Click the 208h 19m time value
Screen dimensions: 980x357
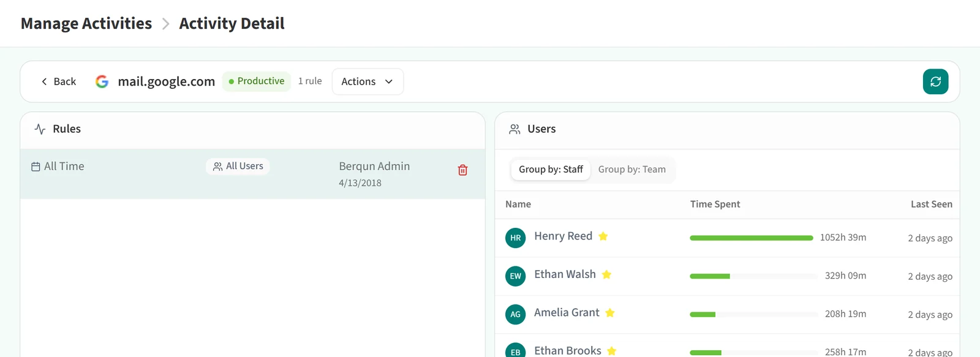[845, 314]
